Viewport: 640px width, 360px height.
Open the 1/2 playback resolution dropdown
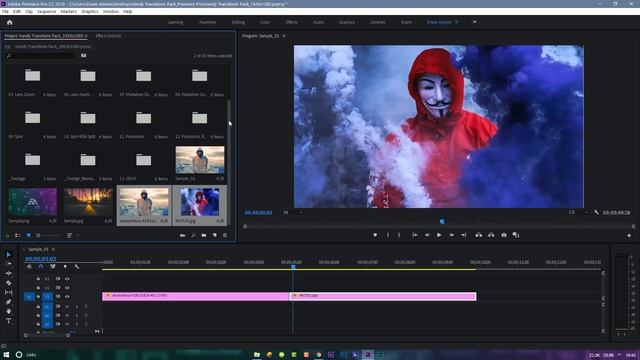[x=578, y=212]
